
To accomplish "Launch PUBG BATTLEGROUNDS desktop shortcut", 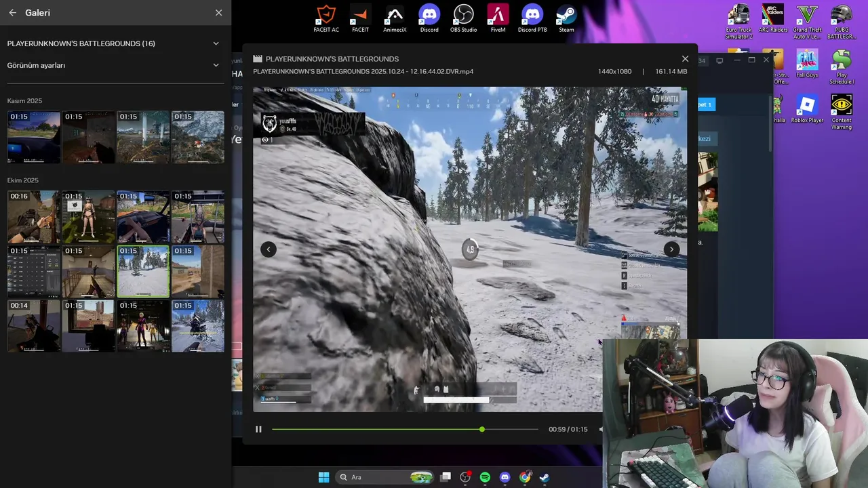I will [842, 22].
